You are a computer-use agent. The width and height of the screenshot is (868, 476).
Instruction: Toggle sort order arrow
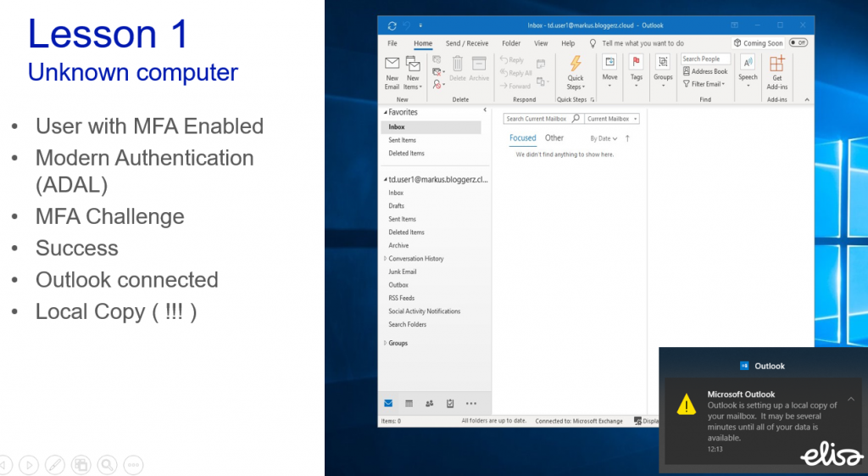(x=627, y=138)
